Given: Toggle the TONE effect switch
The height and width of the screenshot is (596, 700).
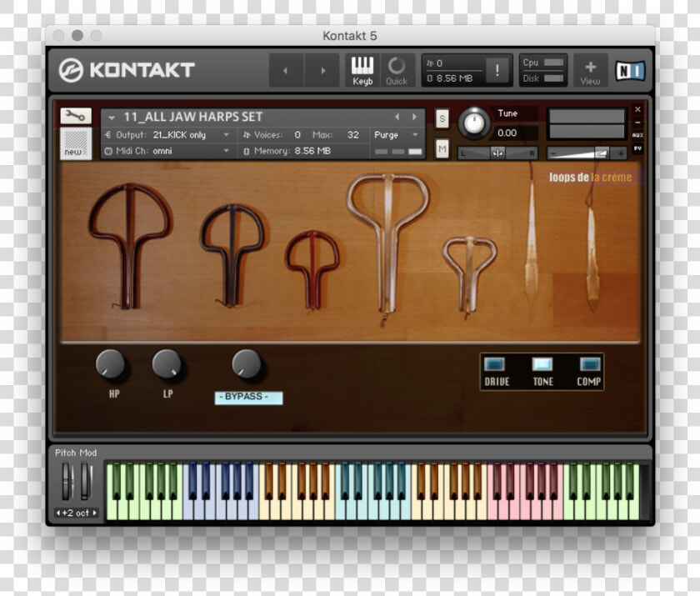Looking at the screenshot, I should (x=542, y=364).
